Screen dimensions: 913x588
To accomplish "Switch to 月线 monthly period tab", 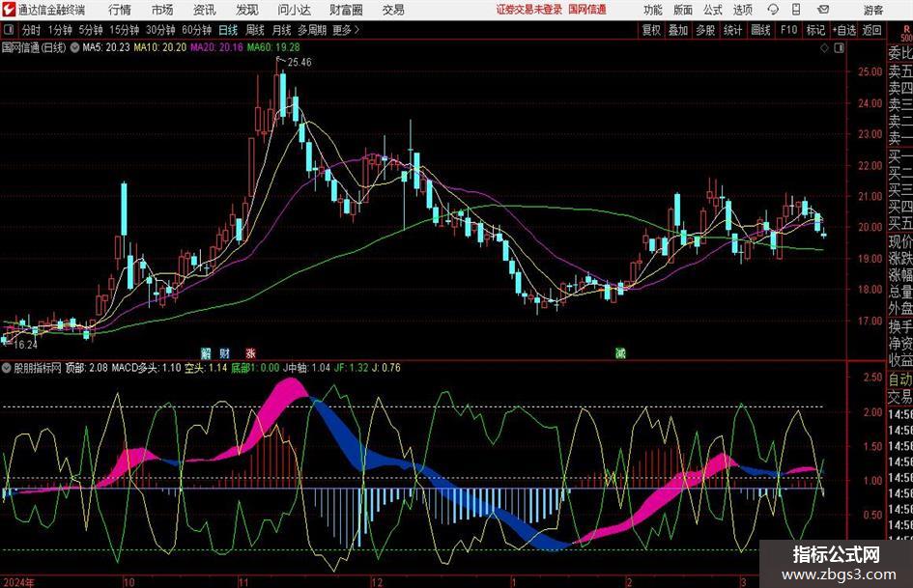I will (282, 30).
